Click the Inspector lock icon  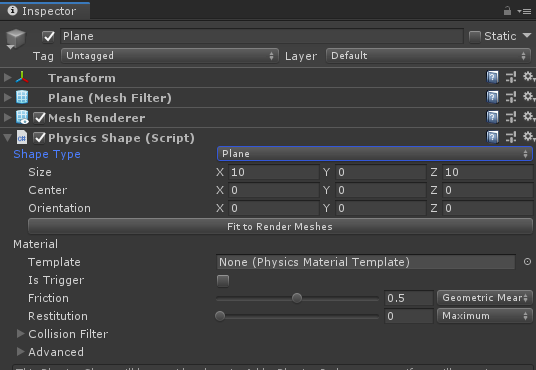click(x=507, y=11)
